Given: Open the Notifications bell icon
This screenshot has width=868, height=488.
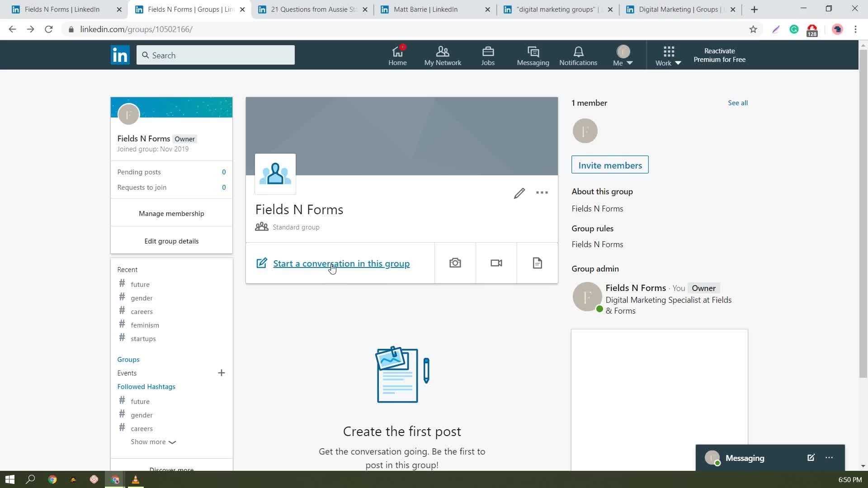Looking at the screenshot, I should (578, 56).
